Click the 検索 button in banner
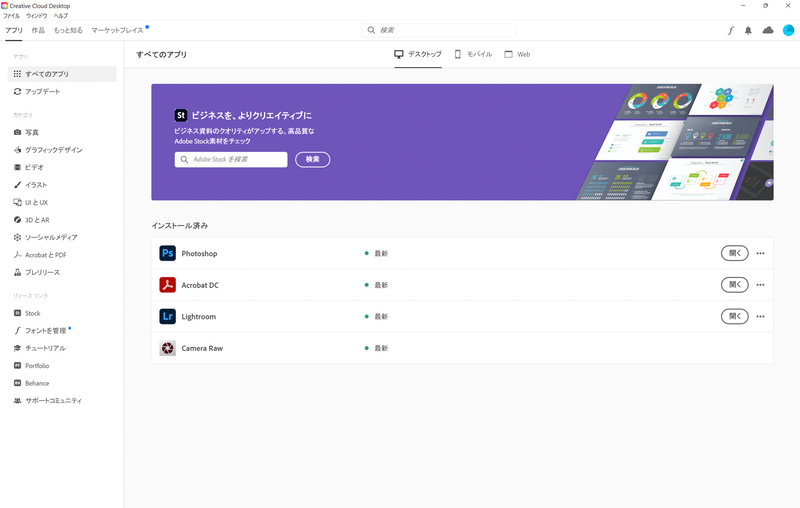The image size is (800, 508). point(313,159)
